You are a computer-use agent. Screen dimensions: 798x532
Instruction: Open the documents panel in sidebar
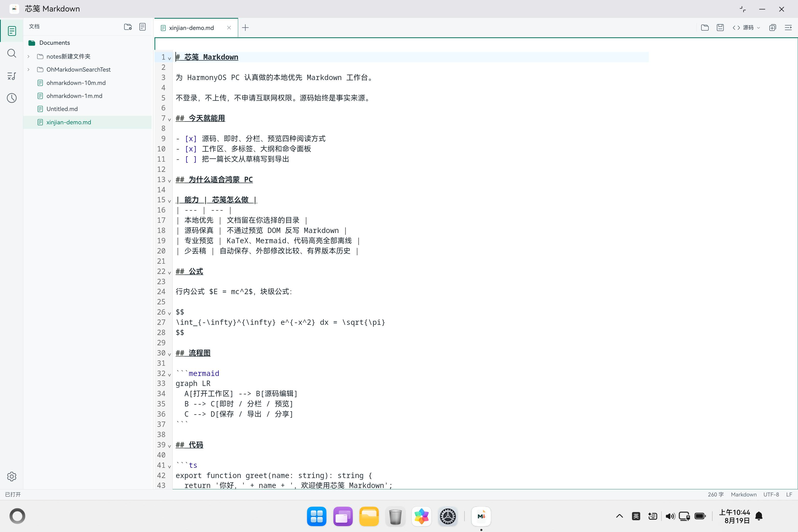pyautogui.click(x=12, y=31)
